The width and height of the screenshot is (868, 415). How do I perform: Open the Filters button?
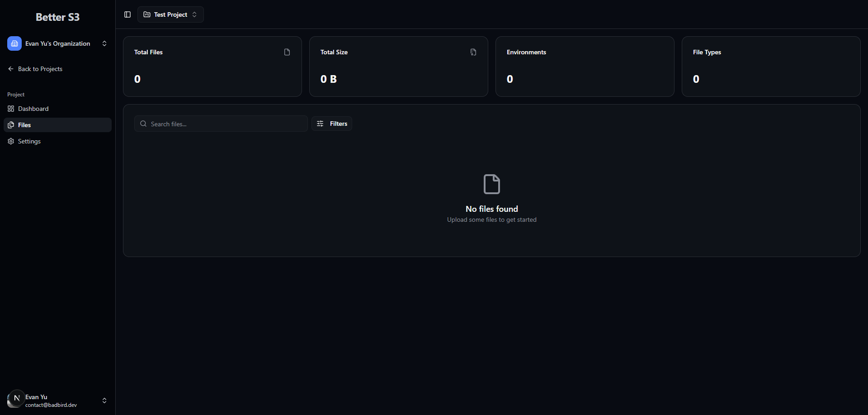pos(332,124)
